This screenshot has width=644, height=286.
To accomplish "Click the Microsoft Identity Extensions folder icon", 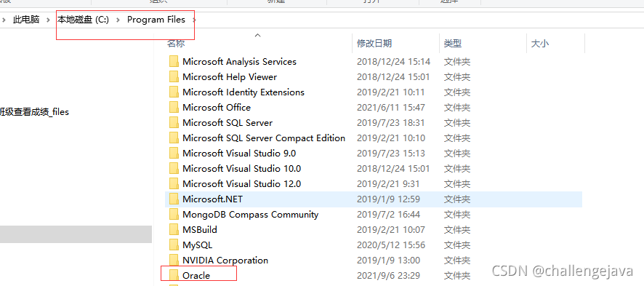I will click(x=174, y=92).
